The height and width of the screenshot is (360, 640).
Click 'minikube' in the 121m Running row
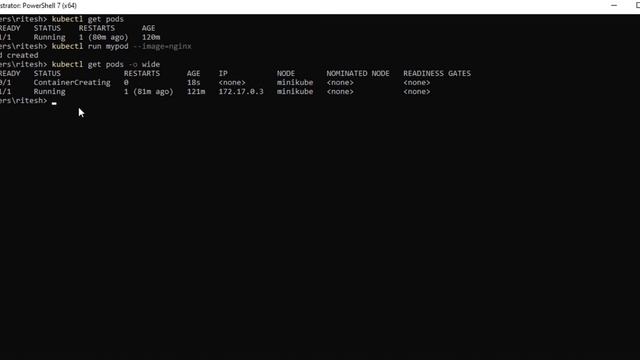295,91
